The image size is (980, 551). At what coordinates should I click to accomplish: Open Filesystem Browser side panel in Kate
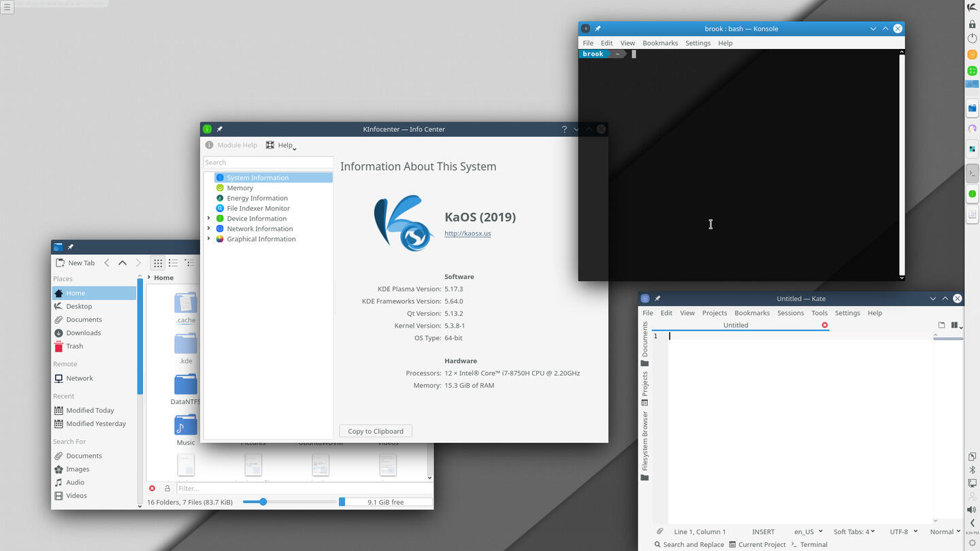645,446
